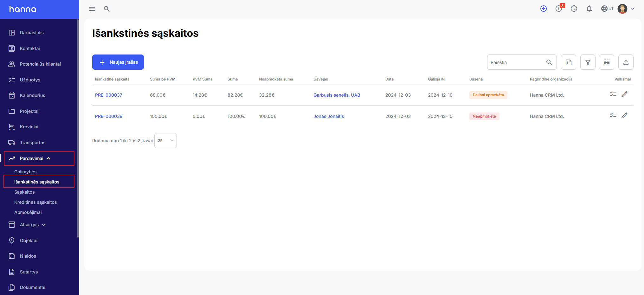The width and height of the screenshot is (644, 295).
Task: Open the clock history icon
Action: point(574,9)
